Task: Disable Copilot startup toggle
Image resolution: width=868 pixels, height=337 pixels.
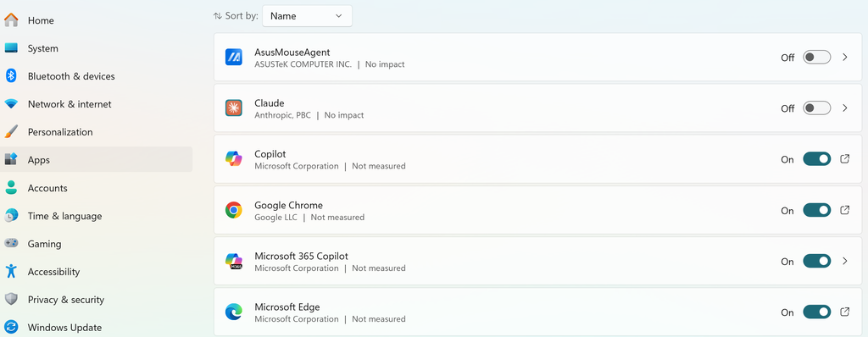Action: point(817,159)
